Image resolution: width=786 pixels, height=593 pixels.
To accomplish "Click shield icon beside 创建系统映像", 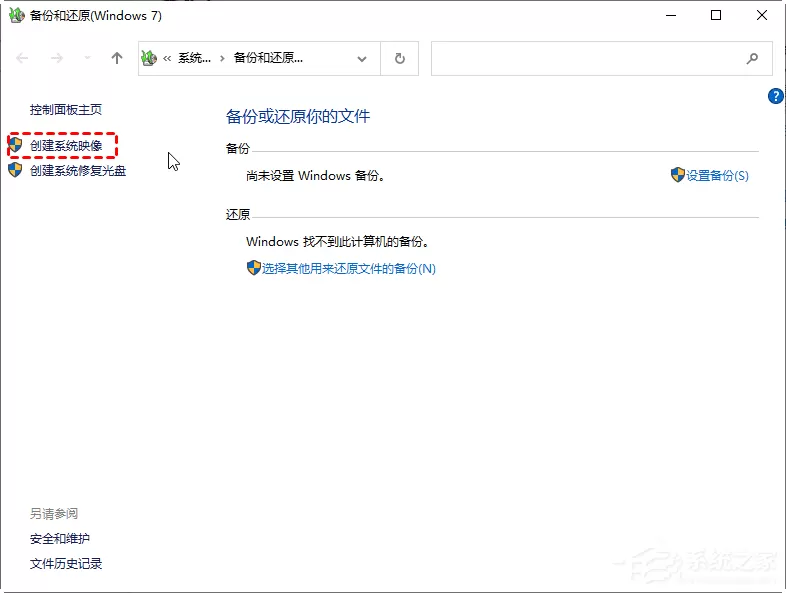I will pyautogui.click(x=15, y=145).
